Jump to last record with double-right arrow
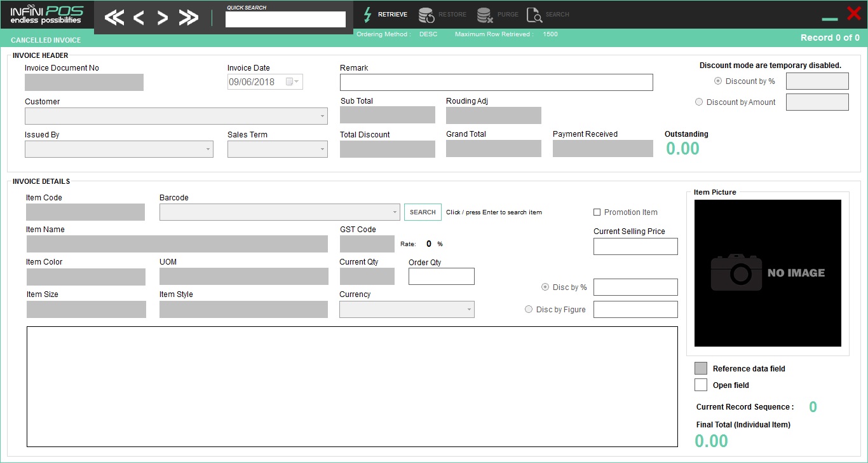 (188, 18)
